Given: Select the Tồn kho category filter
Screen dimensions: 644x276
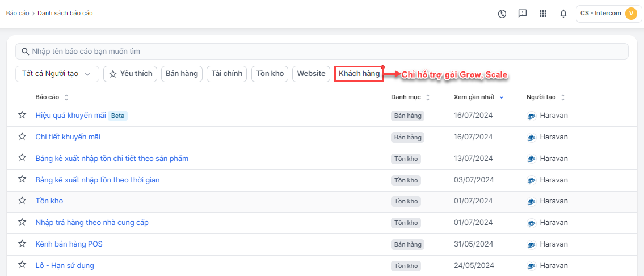Looking at the screenshot, I should tap(270, 74).
